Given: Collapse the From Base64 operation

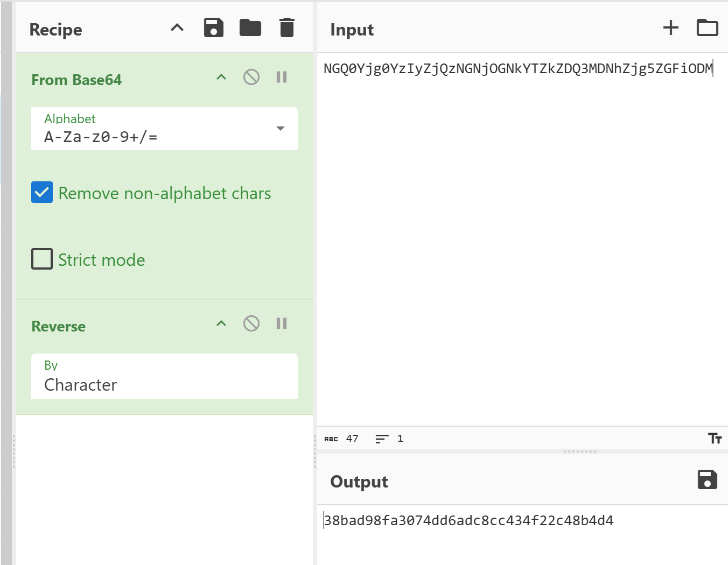Looking at the screenshot, I should point(221,77).
